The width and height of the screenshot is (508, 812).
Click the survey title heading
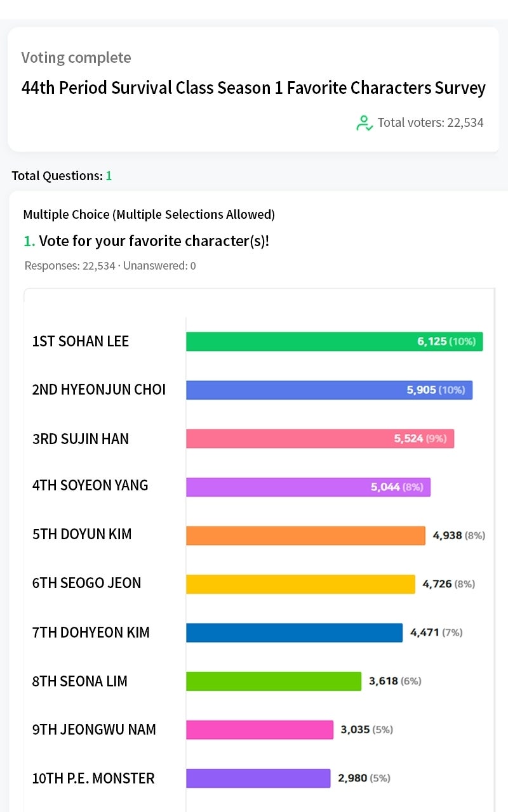[253, 88]
